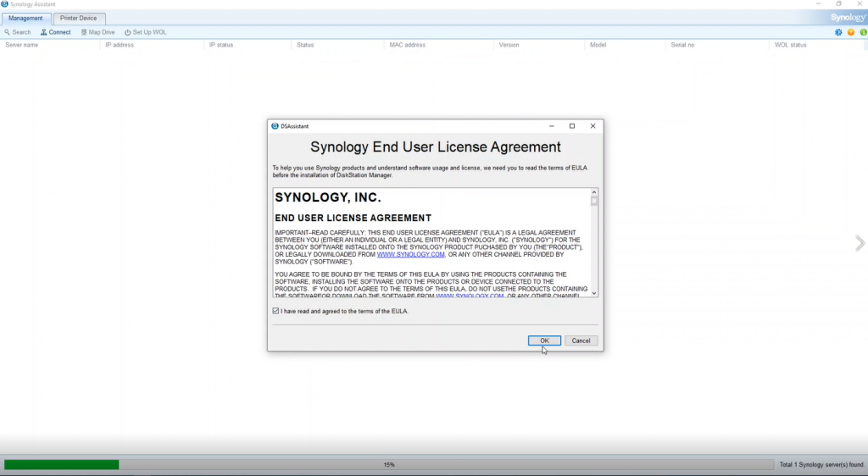Sort by WOL status column header
Viewport: 868px width, 476px height.
click(x=791, y=45)
